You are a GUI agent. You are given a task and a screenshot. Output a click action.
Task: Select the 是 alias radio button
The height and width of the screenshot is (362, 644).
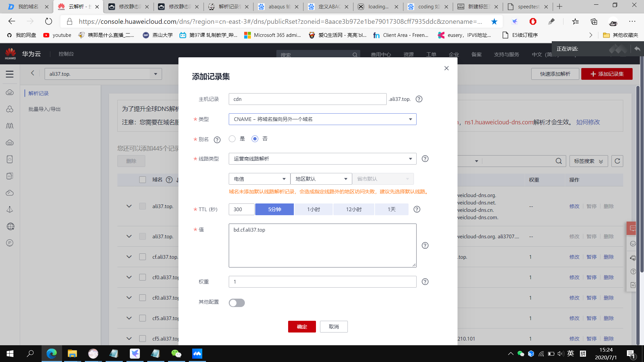232,139
